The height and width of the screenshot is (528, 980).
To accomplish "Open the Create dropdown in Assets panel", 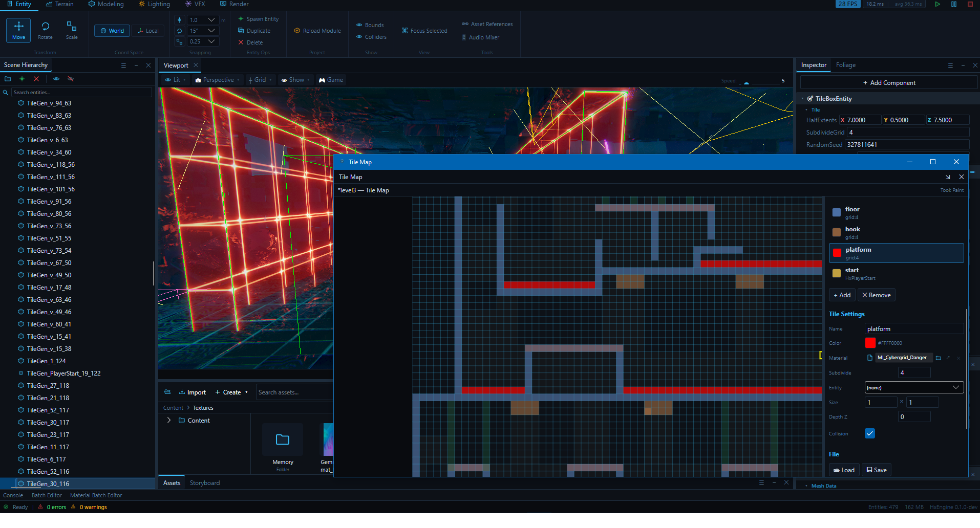I will click(x=231, y=392).
